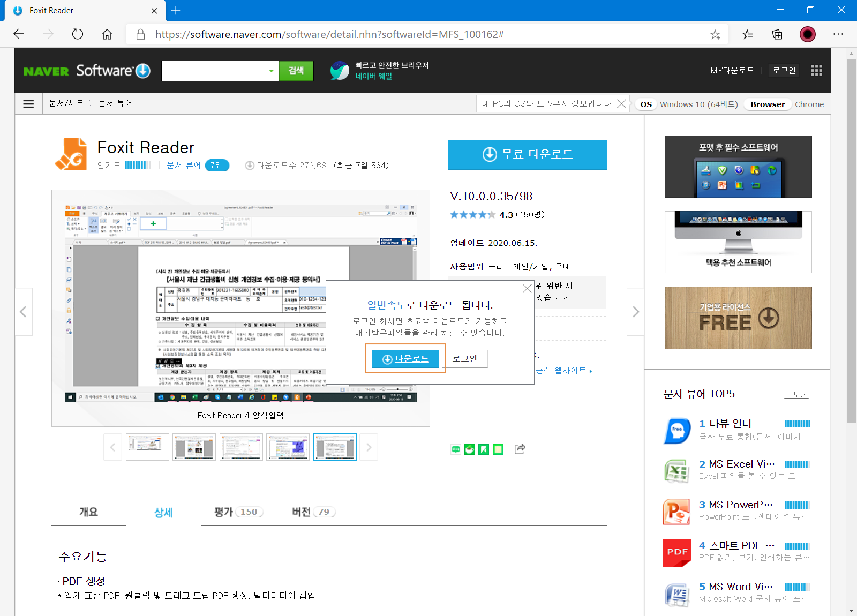
Task: Select the fourth screenshot thumbnail
Action: tap(288, 447)
